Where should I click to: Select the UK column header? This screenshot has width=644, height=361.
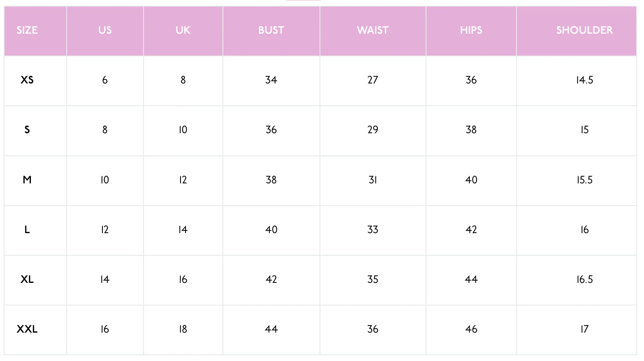pyautogui.click(x=183, y=30)
